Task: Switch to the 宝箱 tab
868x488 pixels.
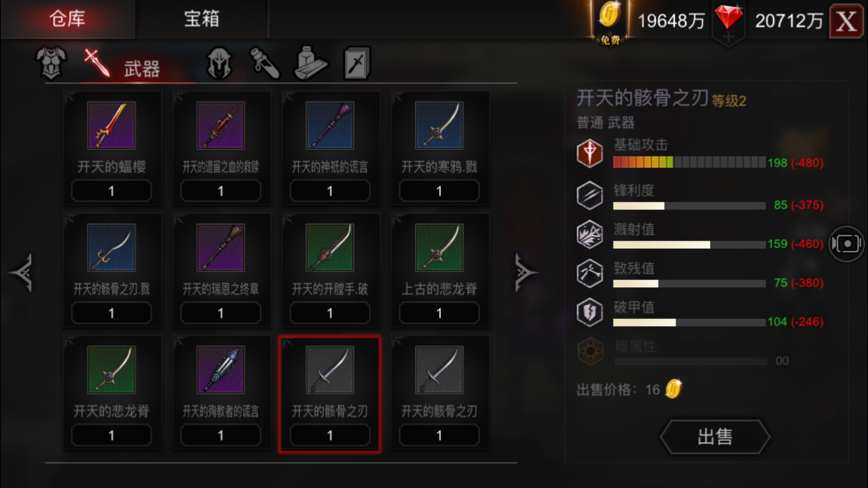Action: tap(202, 19)
